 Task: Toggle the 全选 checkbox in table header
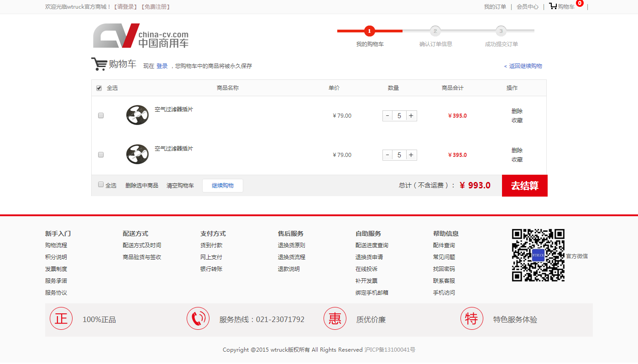click(99, 88)
